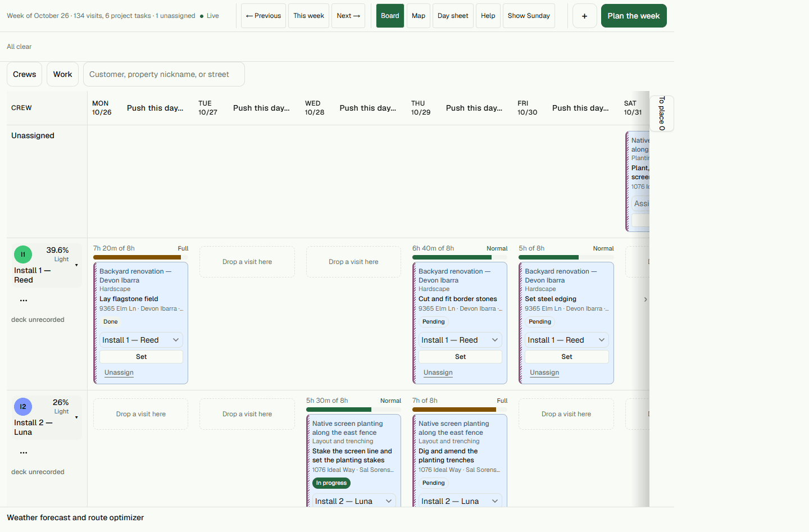Click Install 1 Monday capacity bar, 7h 20m of 8h
809x532 pixels.
tap(141, 257)
